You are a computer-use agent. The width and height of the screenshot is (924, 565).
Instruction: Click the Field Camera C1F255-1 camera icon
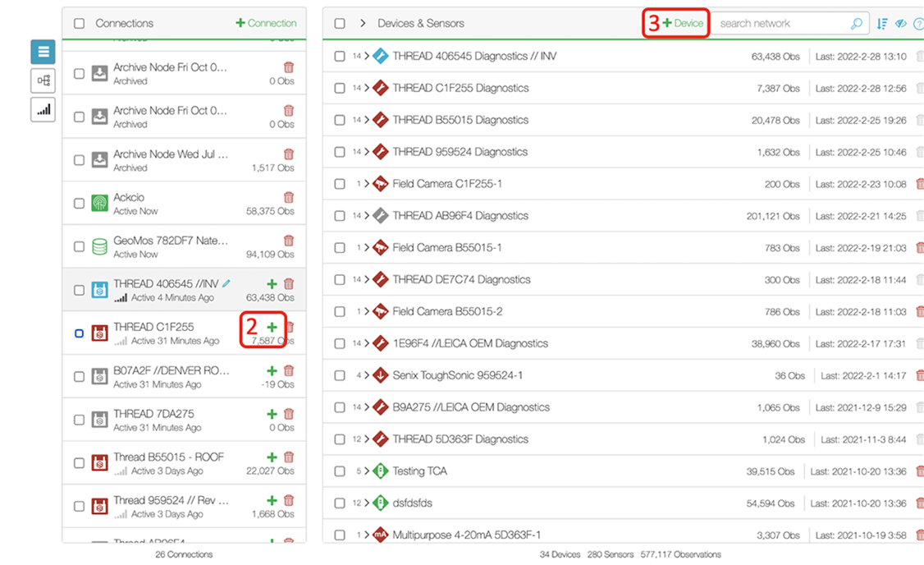tap(381, 184)
